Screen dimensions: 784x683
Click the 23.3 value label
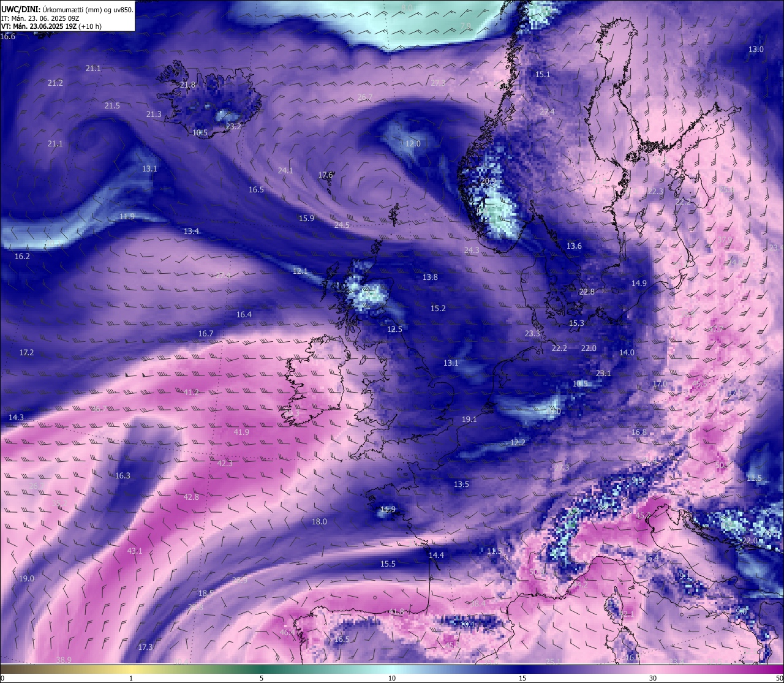(x=532, y=334)
